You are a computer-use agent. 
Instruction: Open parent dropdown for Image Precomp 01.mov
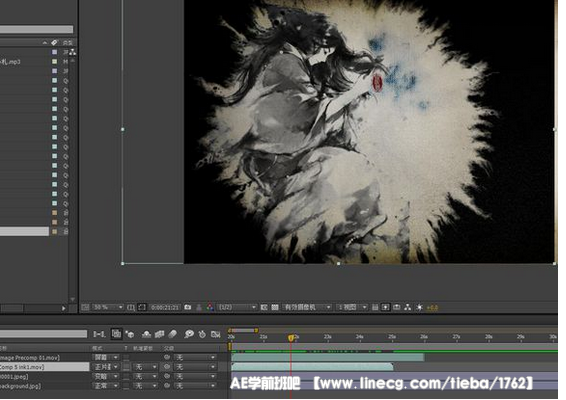coord(195,357)
